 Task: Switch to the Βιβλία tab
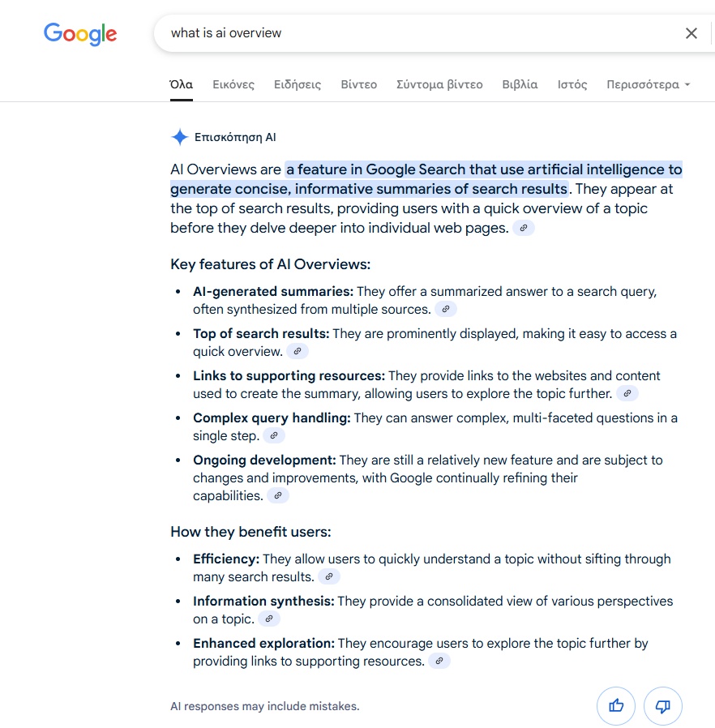click(x=520, y=84)
